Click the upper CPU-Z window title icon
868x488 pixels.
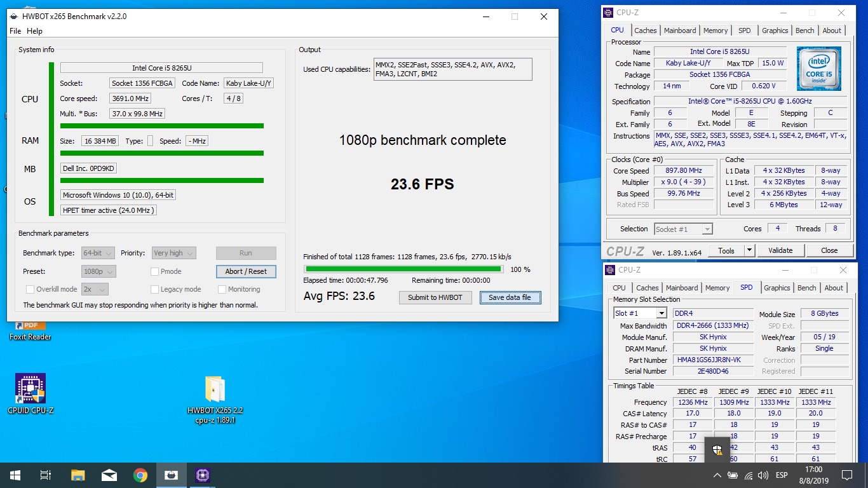tap(608, 12)
